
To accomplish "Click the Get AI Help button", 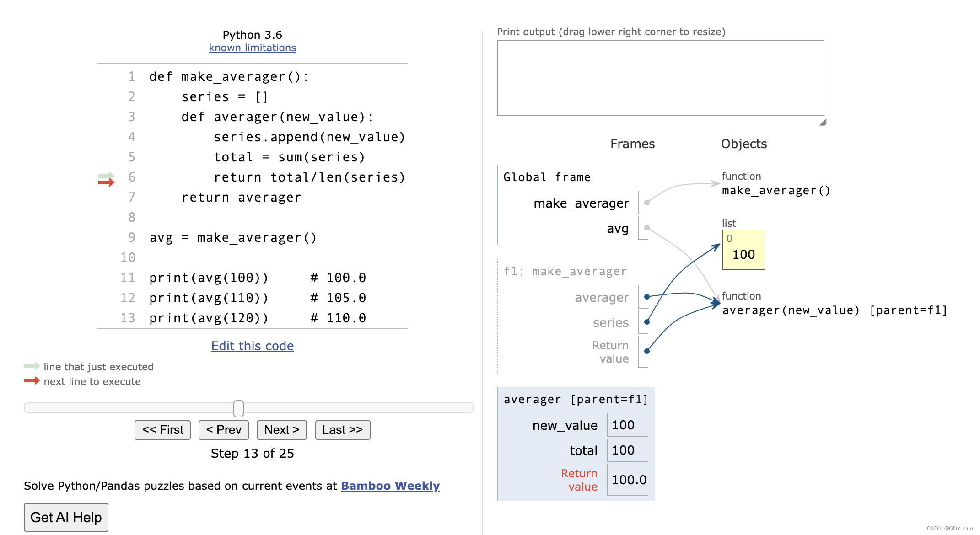I will [66, 517].
